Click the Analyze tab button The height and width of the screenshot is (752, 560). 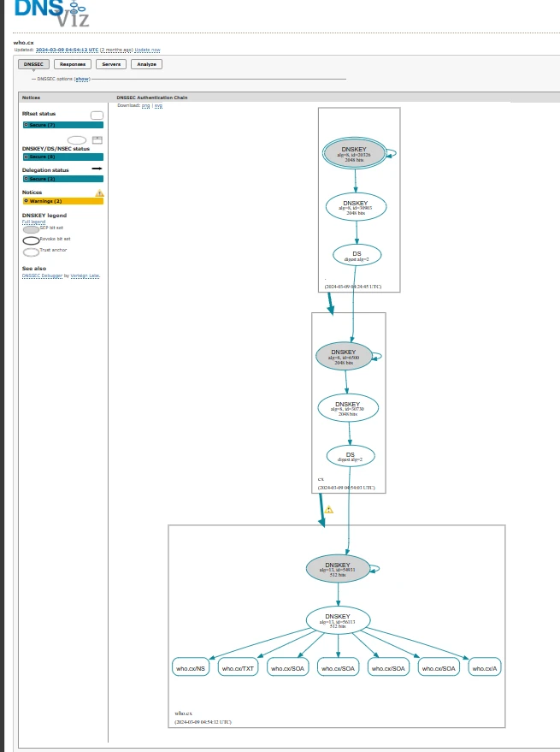(146, 64)
